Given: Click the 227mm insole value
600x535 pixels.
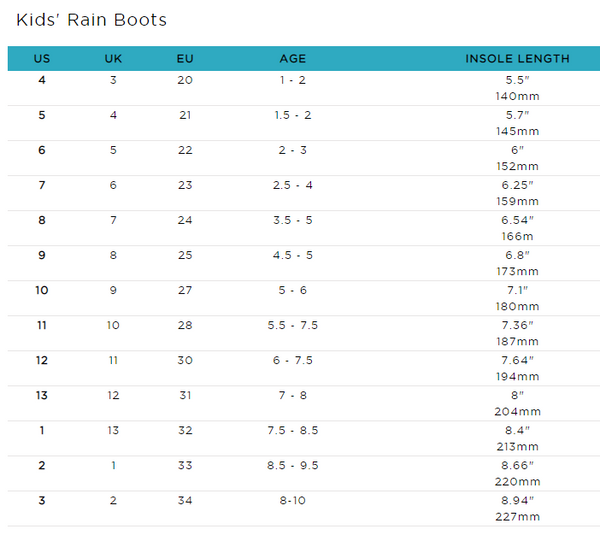Looking at the screenshot, I should coord(517,516).
